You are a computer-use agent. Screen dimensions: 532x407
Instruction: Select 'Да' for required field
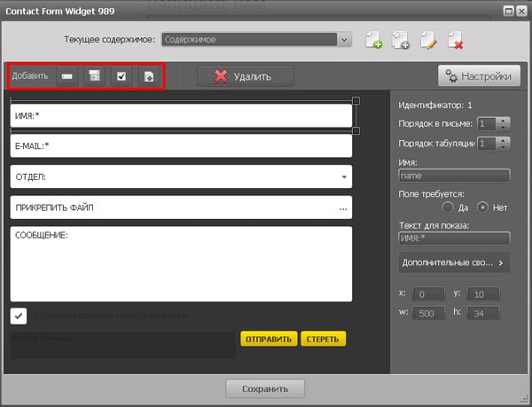(x=450, y=207)
